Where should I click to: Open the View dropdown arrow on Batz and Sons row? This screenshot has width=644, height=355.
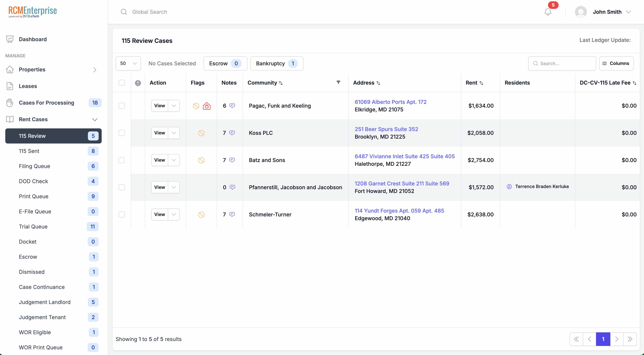[174, 160]
